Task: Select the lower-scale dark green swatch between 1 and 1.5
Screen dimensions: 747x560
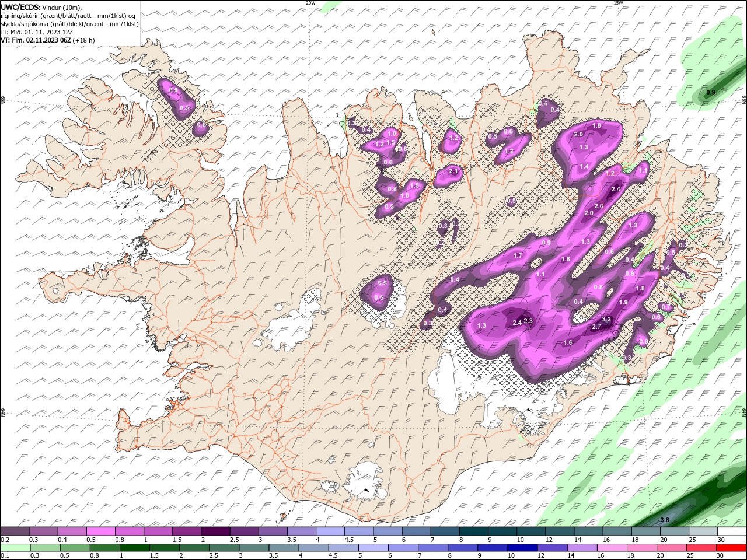Action: pos(135,548)
